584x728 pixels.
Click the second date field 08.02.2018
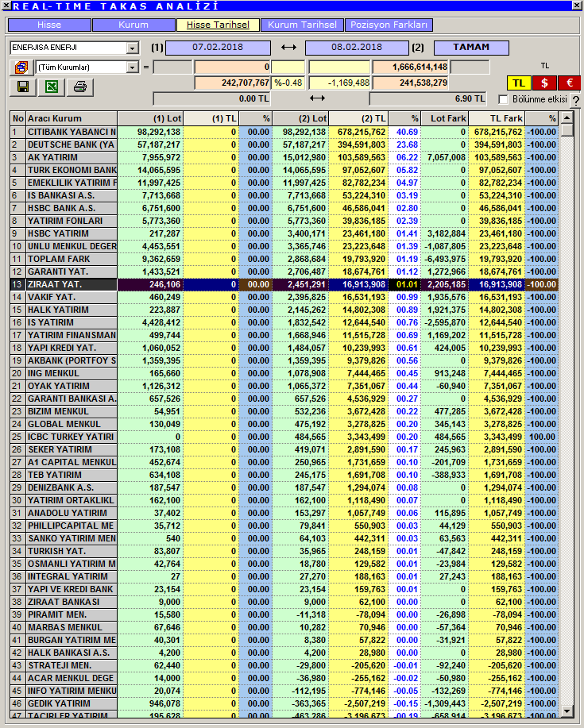tap(357, 48)
